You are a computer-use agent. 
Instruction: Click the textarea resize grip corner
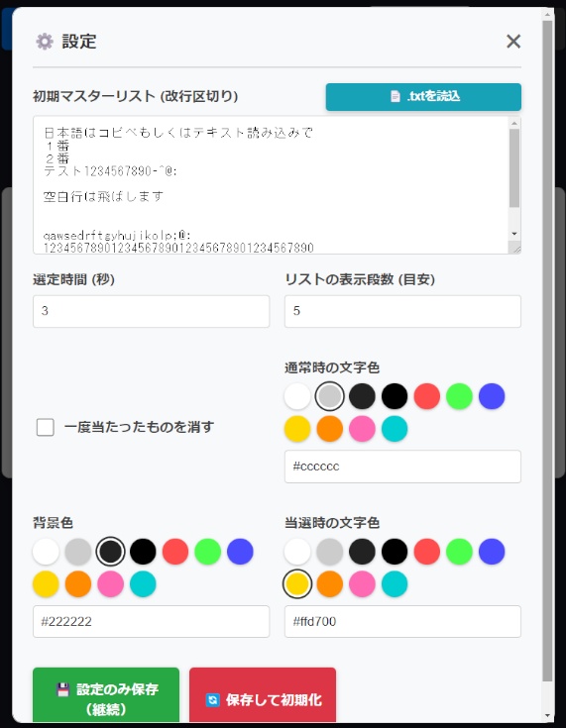point(516,250)
